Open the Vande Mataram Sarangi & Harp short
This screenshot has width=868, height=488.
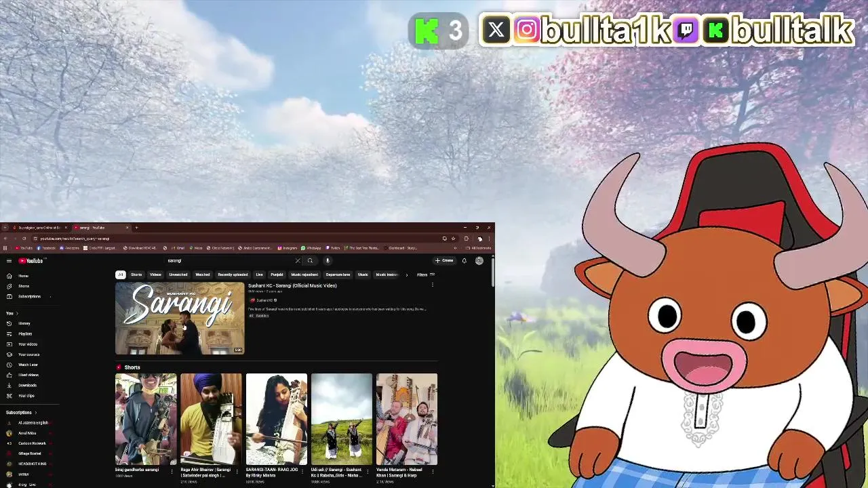pos(407,419)
